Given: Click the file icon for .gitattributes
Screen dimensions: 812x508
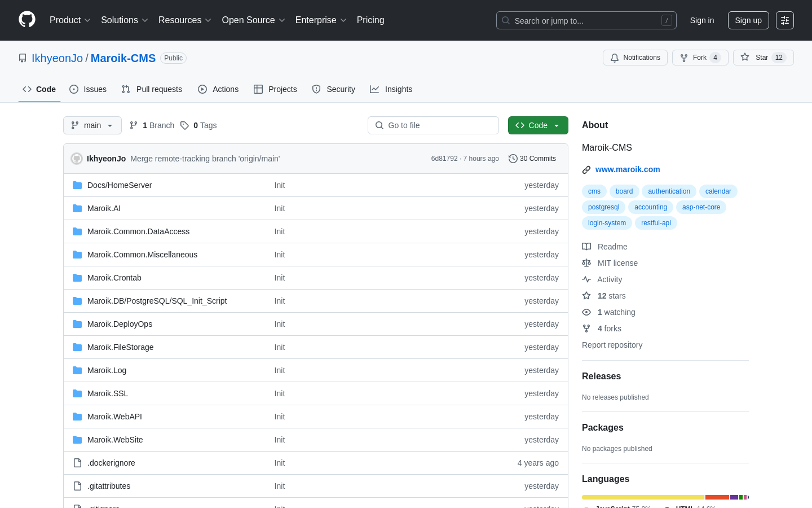Looking at the screenshot, I should click(77, 486).
